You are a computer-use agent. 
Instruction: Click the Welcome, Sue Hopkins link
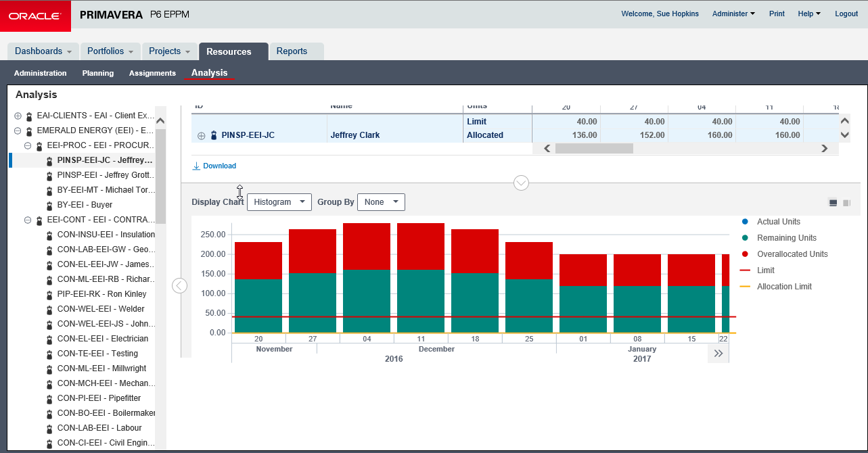pos(660,13)
